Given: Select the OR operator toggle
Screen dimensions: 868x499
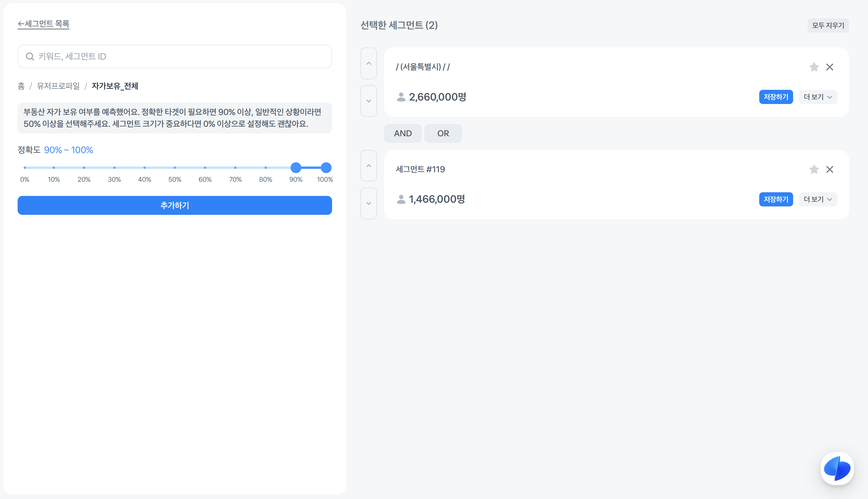Looking at the screenshot, I should click(443, 133).
